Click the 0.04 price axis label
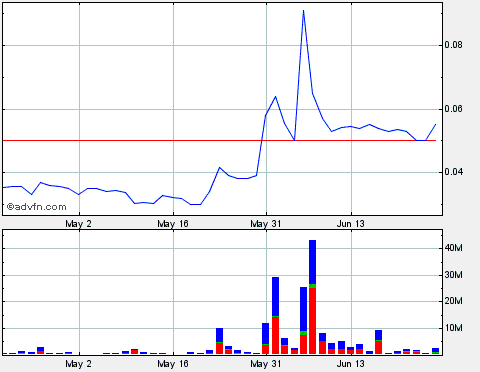Screen dimensions: 480x372 [x=453, y=172]
